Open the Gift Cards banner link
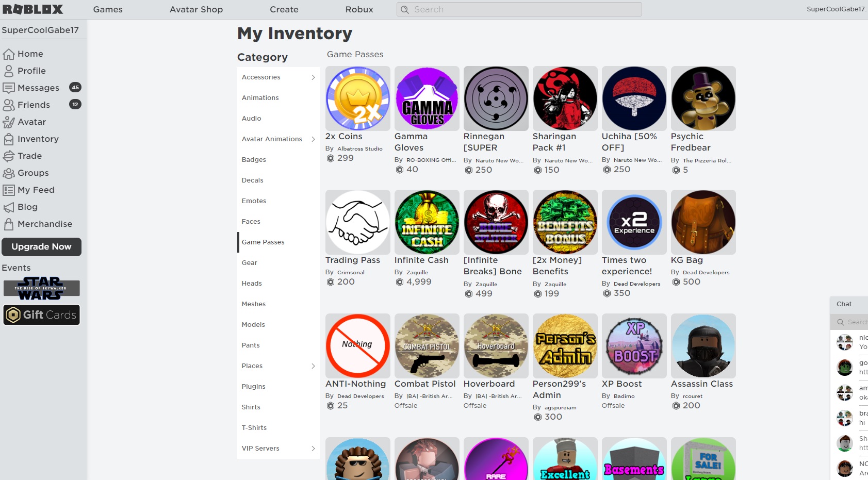The width and height of the screenshot is (868, 480). coord(41,315)
